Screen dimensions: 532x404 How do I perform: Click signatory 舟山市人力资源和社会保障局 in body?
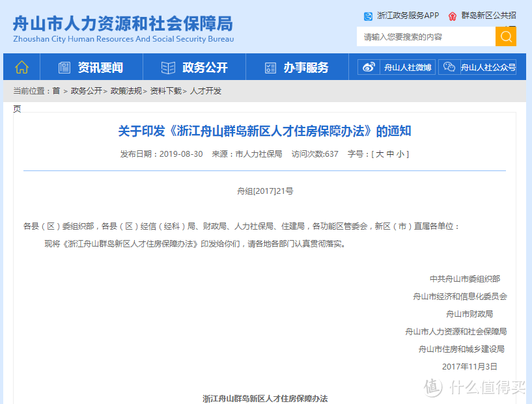(x=456, y=332)
